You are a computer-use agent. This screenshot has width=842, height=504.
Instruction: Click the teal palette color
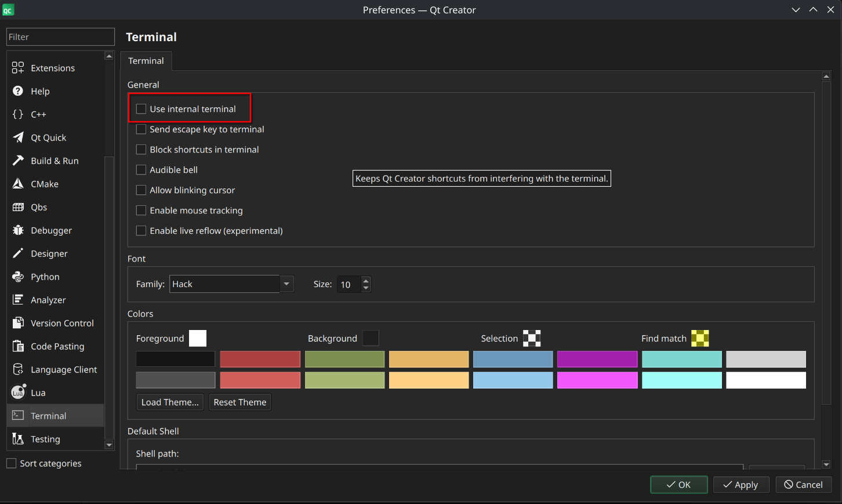click(682, 359)
